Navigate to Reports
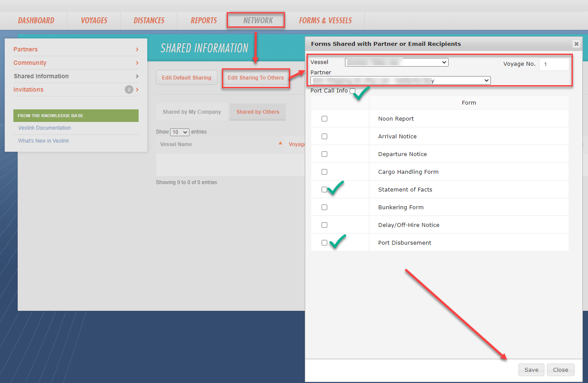The width and height of the screenshot is (588, 383). [203, 20]
